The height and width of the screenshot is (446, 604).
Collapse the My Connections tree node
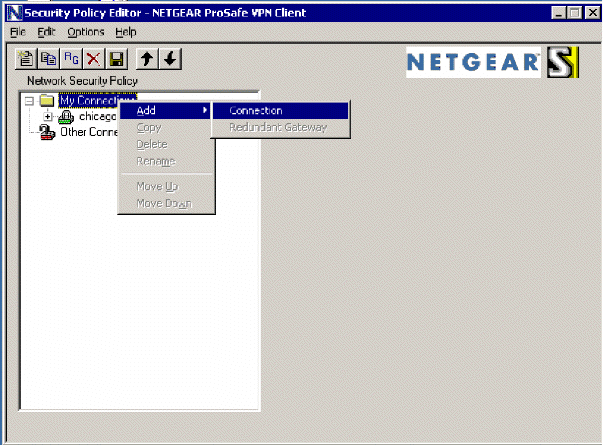coord(29,101)
